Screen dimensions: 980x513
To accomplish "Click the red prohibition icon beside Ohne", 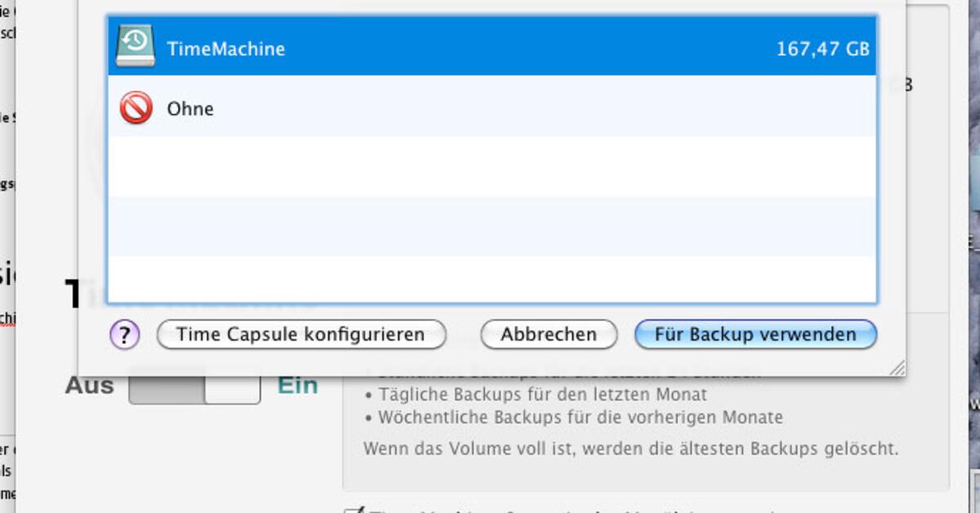I will [x=135, y=108].
